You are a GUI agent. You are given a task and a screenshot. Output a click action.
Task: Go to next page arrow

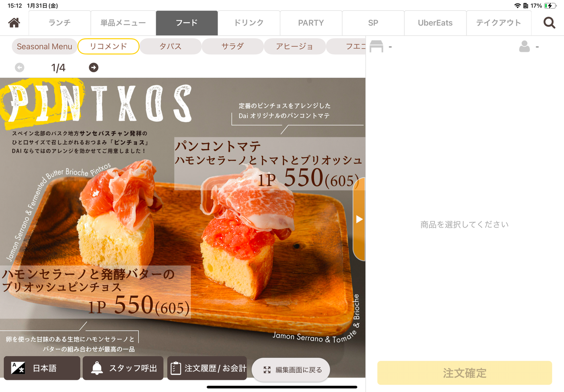[94, 68]
